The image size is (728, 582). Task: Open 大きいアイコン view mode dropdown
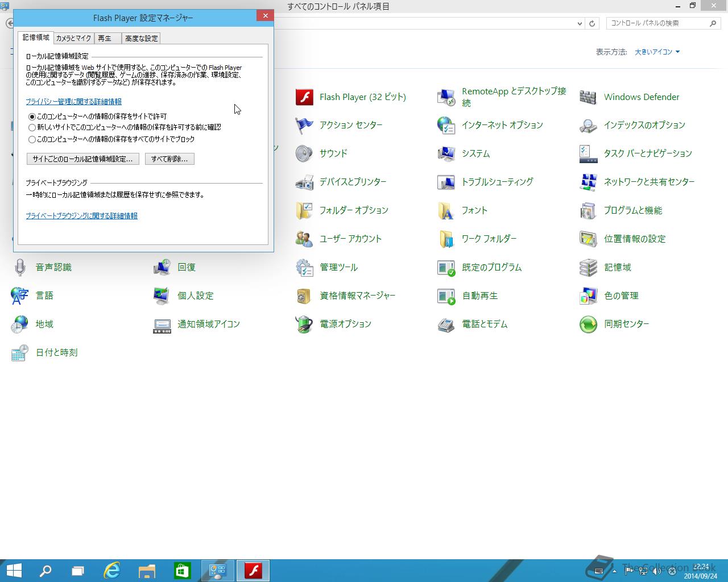click(657, 52)
